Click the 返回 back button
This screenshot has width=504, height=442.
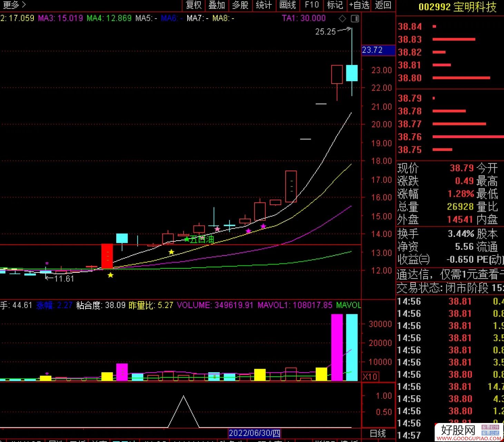[x=383, y=5]
